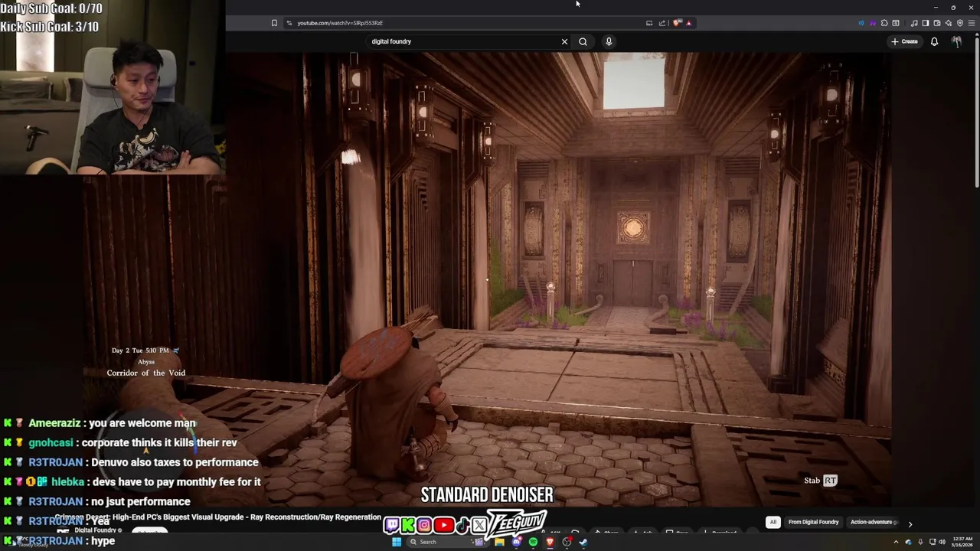Open Discord from the taskbar
This screenshot has width=980, height=551.
517,542
